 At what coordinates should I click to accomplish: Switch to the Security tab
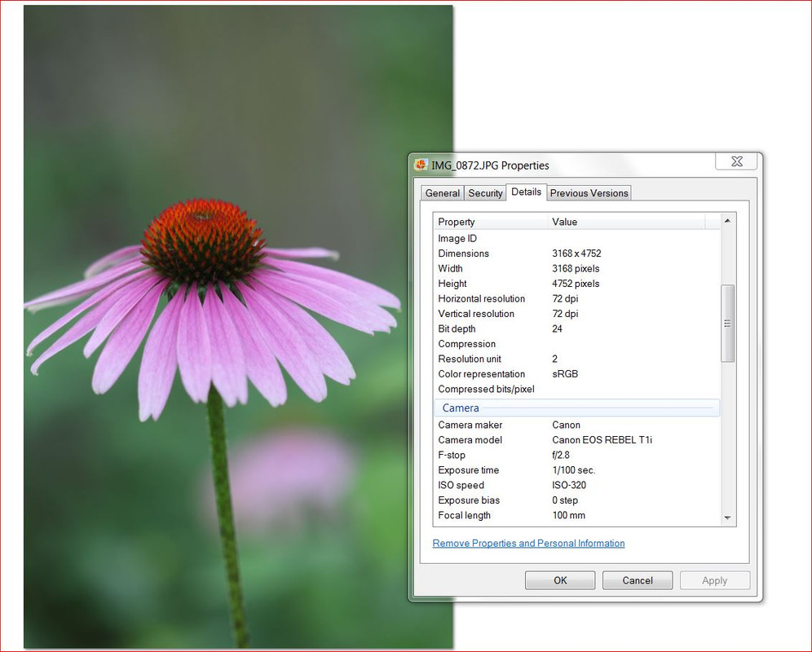[x=485, y=193]
